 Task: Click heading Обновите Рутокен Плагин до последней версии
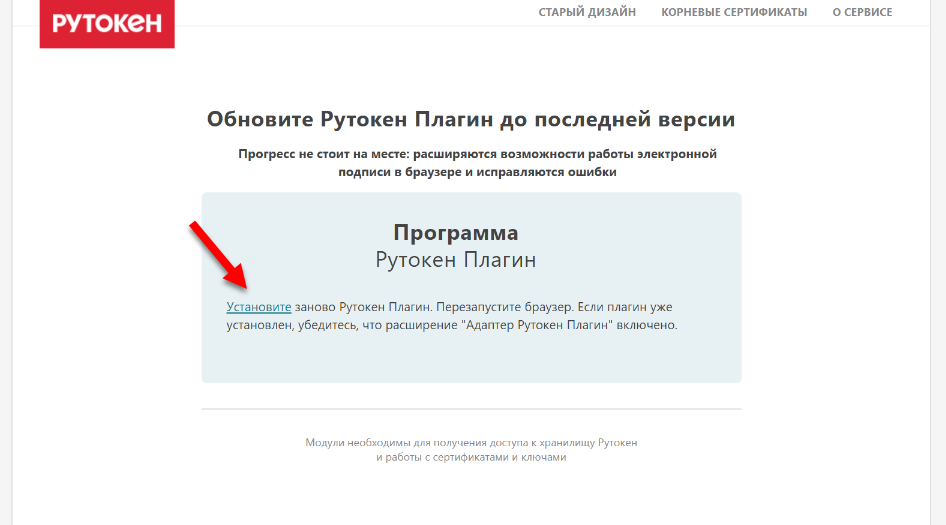pyautogui.click(x=471, y=119)
